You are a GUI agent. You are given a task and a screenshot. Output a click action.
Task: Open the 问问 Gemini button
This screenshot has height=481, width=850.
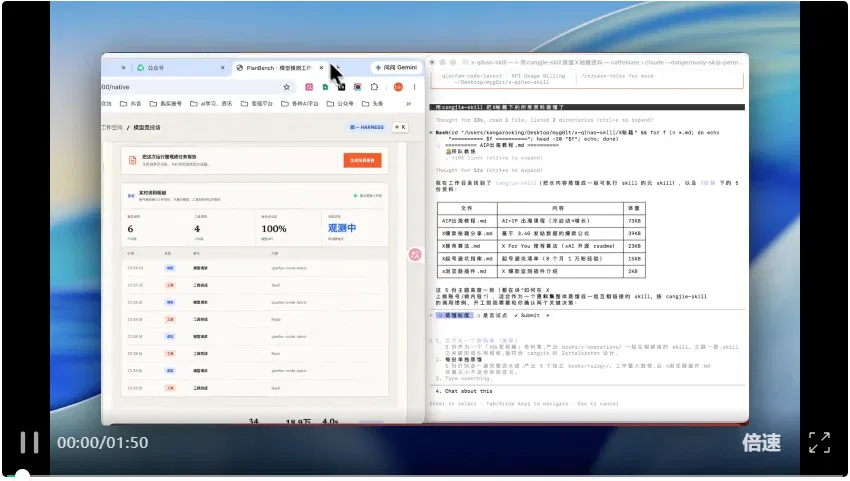(396, 68)
